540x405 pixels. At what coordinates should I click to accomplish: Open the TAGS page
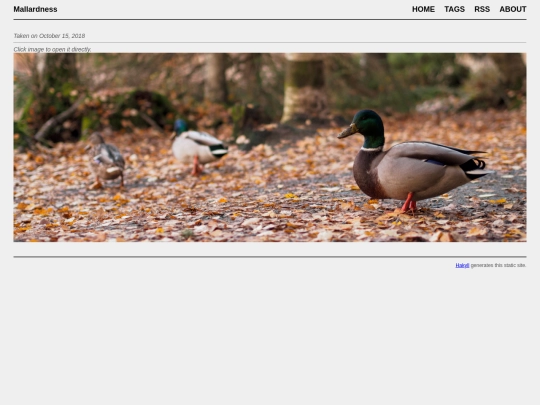[x=454, y=9]
